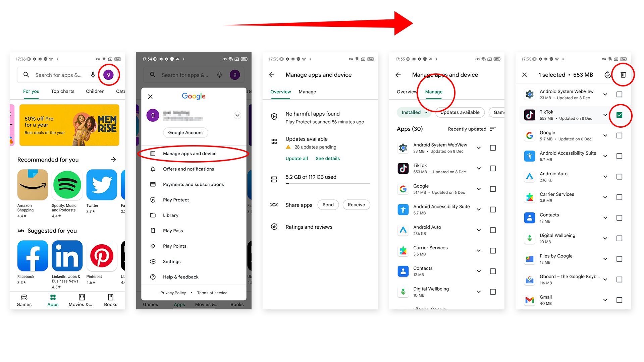
Task: Click TikTok app icon in selected list
Action: [x=530, y=115]
